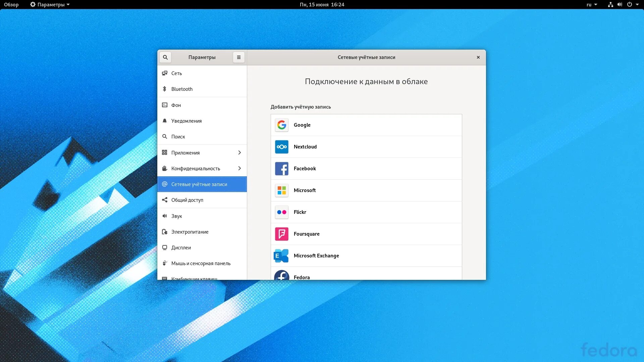The height and width of the screenshot is (362, 644).
Task: Click the search icon in Settings header
Action: click(x=165, y=57)
